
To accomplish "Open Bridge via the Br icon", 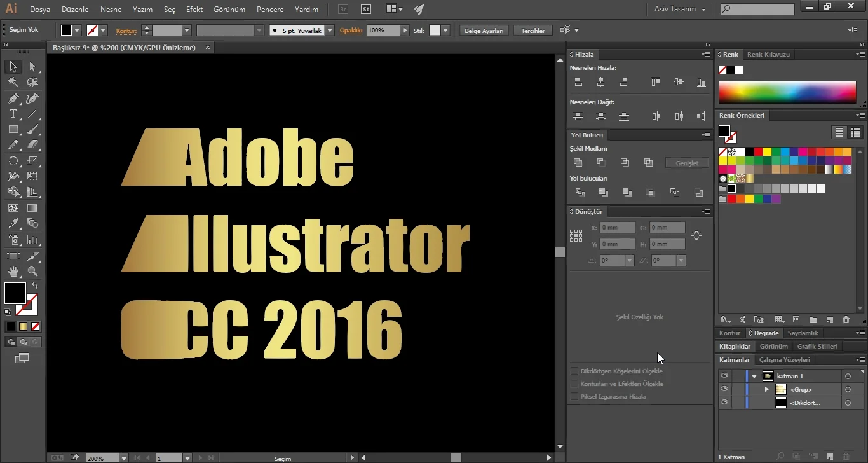I will point(343,10).
